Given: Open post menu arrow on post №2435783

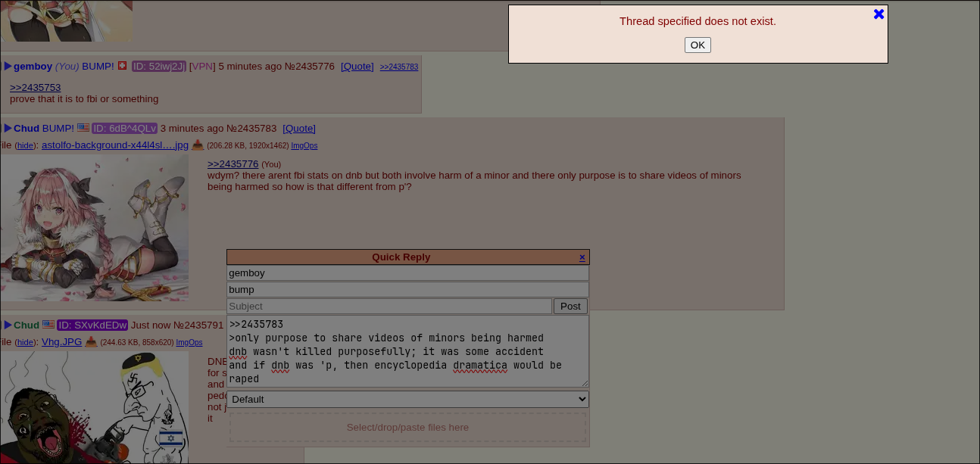Looking at the screenshot, I should (x=8, y=128).
